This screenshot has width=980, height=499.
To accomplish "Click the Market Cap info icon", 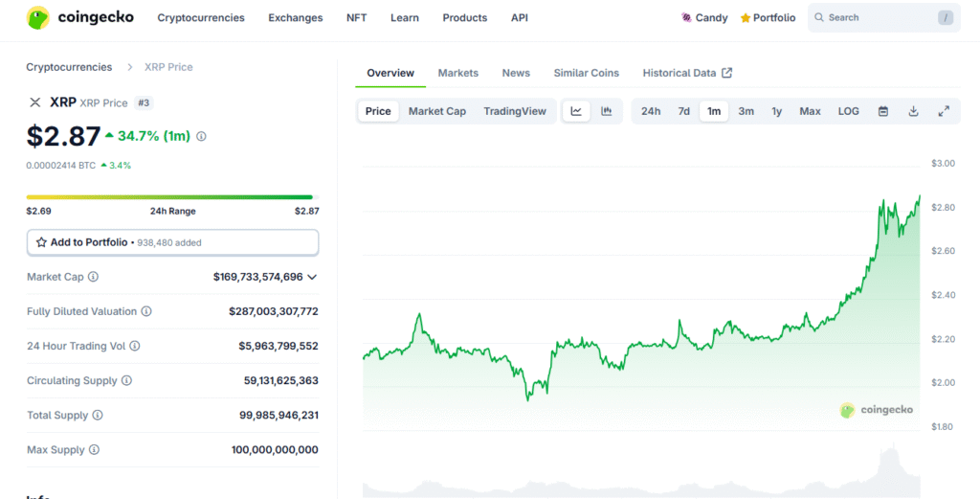I will tap(93, 277).
